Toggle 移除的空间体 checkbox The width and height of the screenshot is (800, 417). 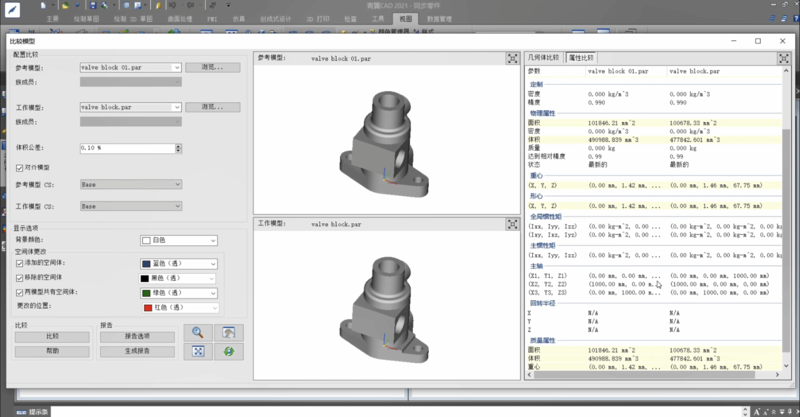coord(20,278)
